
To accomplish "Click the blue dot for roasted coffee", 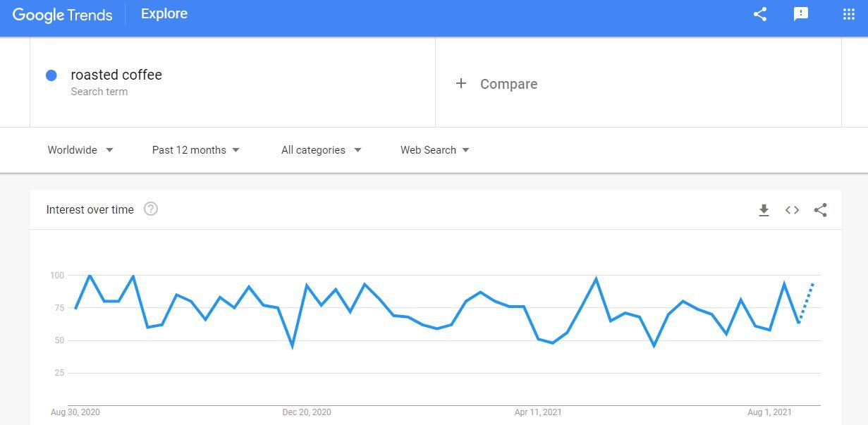I will click(x=51, y=75).
